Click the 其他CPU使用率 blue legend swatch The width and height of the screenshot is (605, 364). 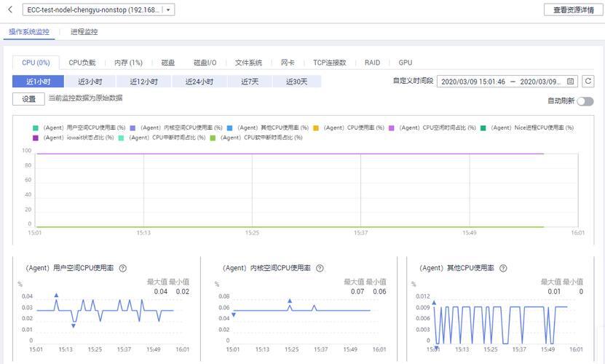229,128
